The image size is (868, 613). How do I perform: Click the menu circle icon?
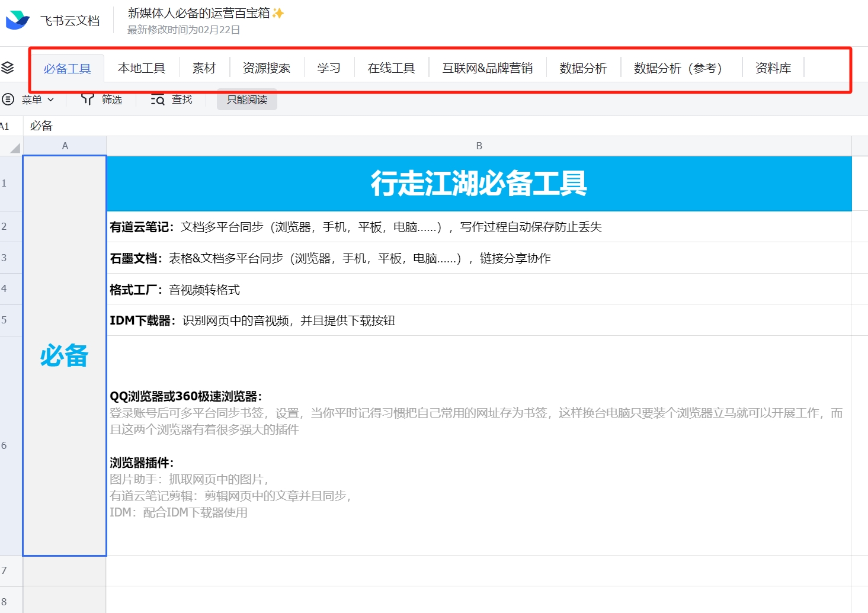coord(8,99)
